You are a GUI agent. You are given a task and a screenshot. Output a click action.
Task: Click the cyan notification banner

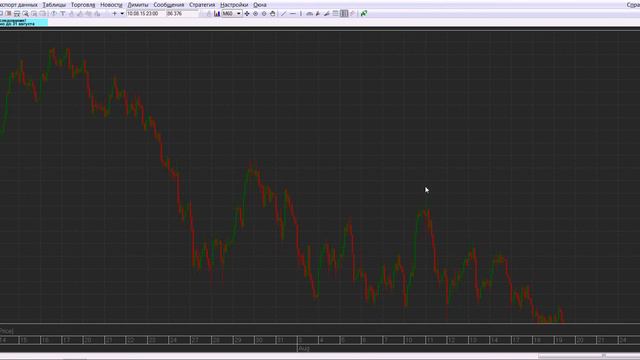pyautogui.click(x=24, y=22)
